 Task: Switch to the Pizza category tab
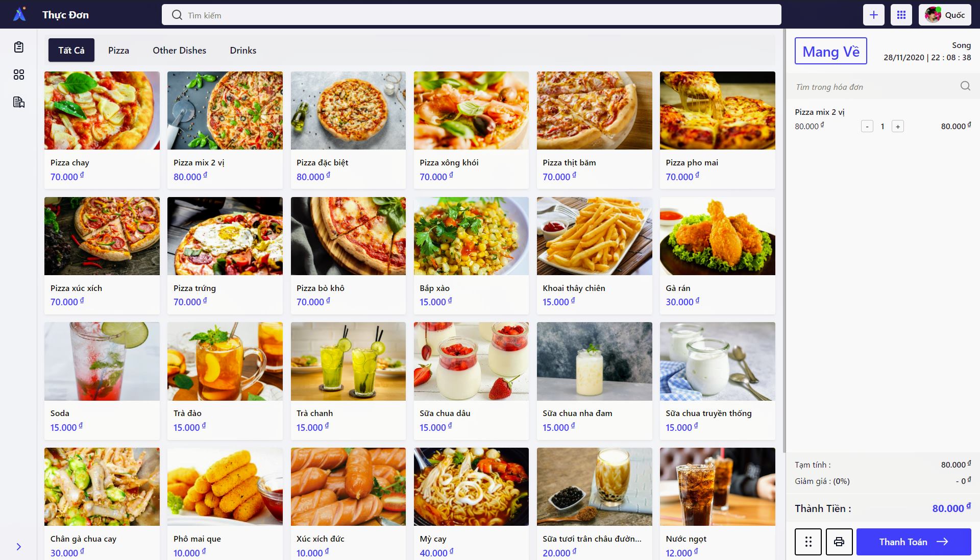click(x=118, y=50)
